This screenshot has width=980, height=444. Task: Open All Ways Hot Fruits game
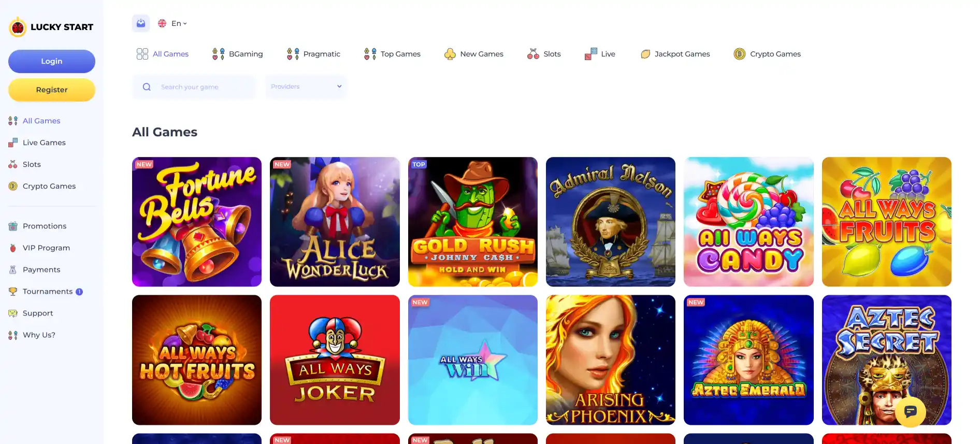(197, 360)
